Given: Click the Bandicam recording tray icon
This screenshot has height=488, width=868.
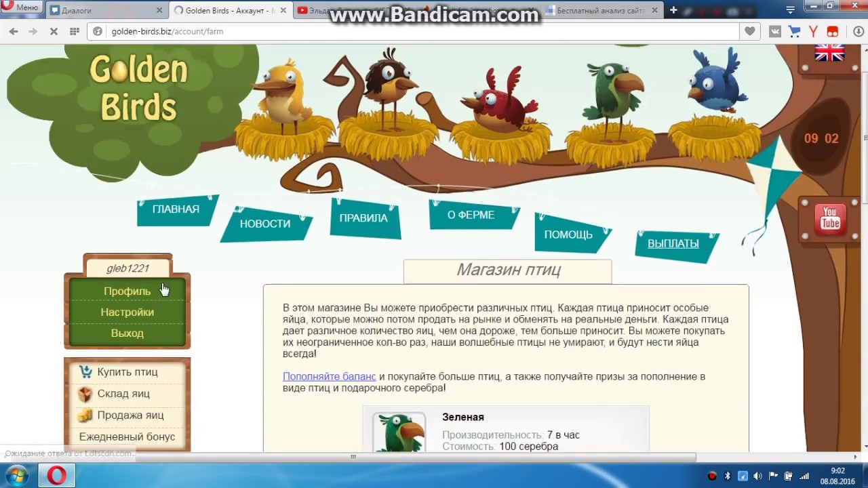Looking at the screenshot, I should (712, 476).
